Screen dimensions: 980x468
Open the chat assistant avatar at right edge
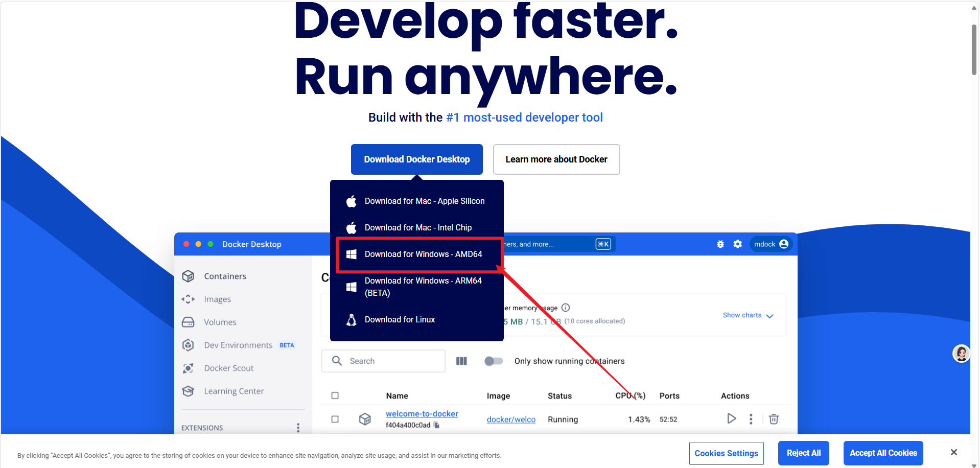click(961, 354)
